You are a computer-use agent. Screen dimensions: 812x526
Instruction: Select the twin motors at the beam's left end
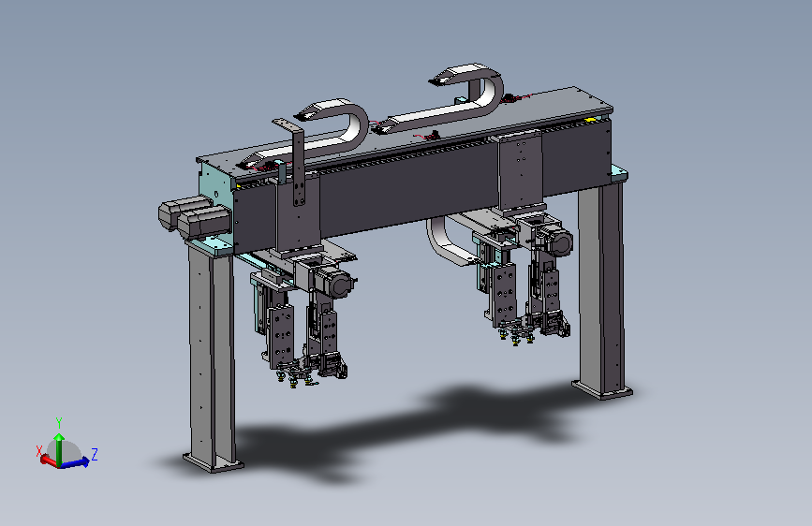(194, 216)
